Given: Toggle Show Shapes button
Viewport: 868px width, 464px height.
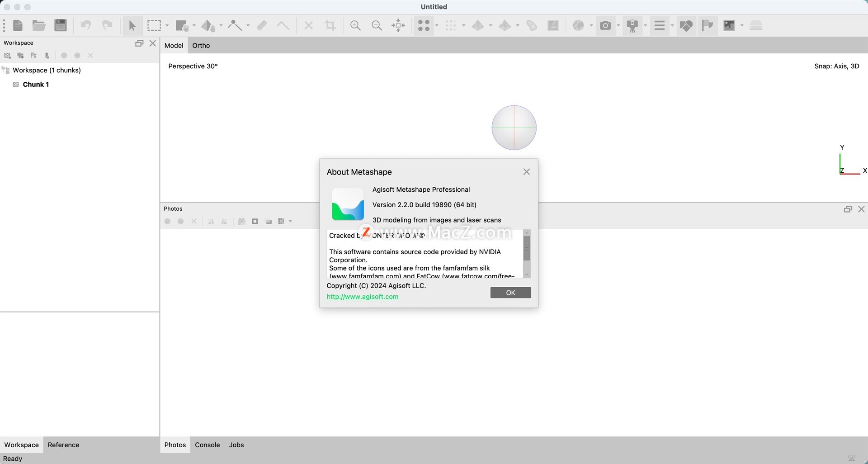Looking at the screenshot, I should pos(686,25).
